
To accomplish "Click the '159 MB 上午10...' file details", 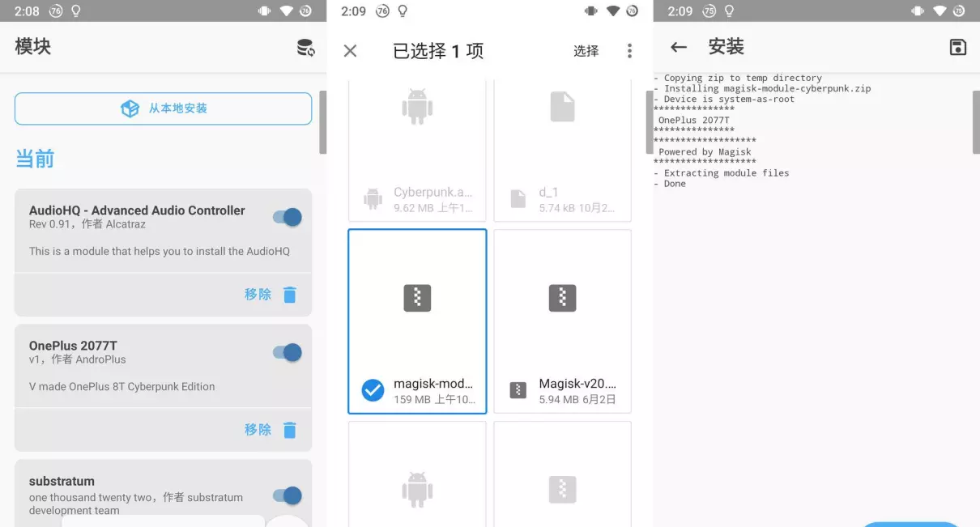I will coord(433,399).
